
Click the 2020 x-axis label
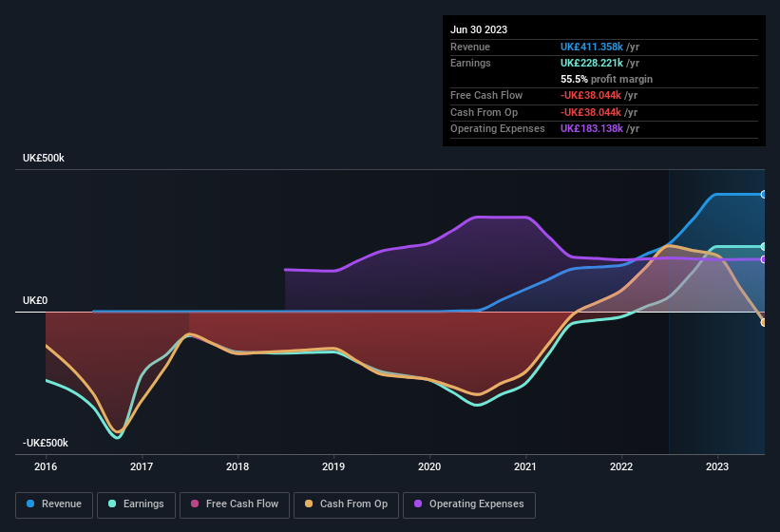[429, 466]
